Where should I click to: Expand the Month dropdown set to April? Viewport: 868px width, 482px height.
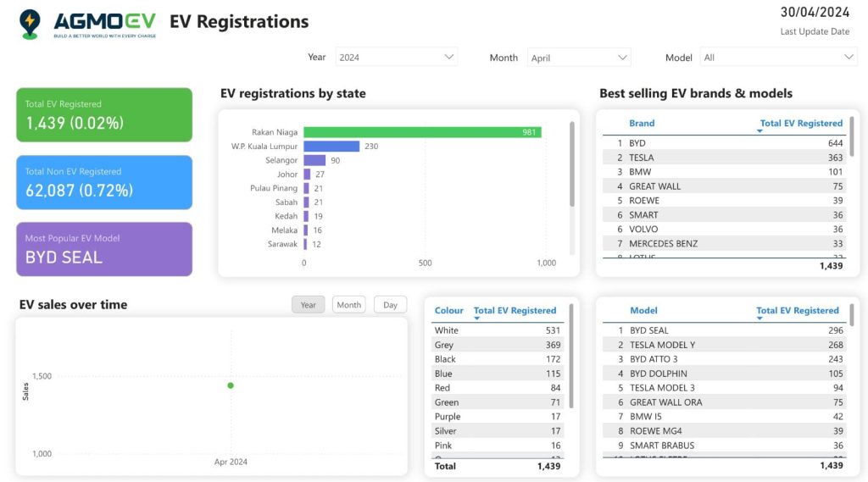pyautogui.click(x=579, y=58)
